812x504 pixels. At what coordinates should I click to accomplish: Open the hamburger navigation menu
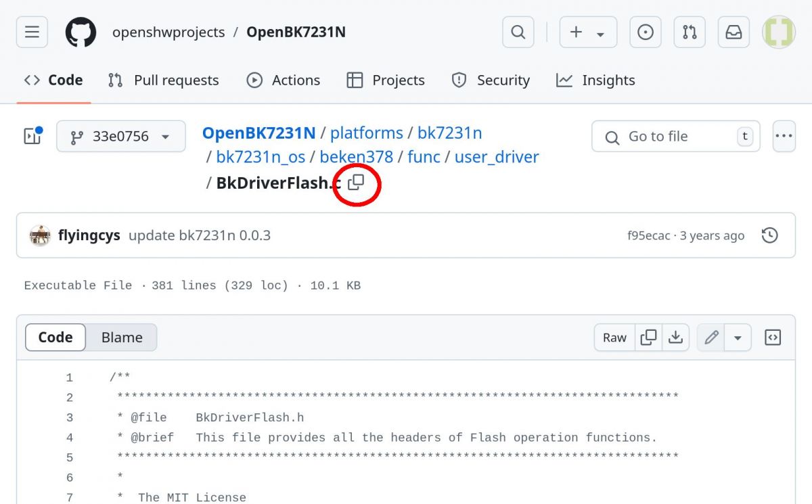32,32
